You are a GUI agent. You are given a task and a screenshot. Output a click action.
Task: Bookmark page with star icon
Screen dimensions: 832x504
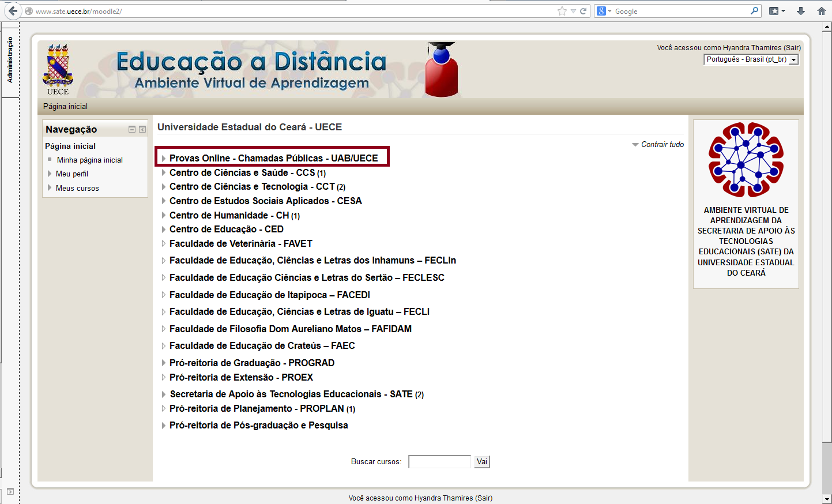coord(562,11)
